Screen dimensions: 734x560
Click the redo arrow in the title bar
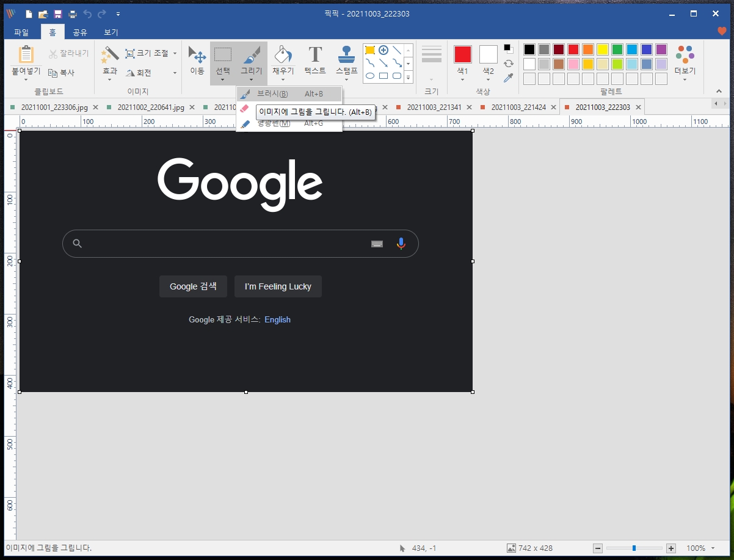pyautogui.click(x=102, y=13)
